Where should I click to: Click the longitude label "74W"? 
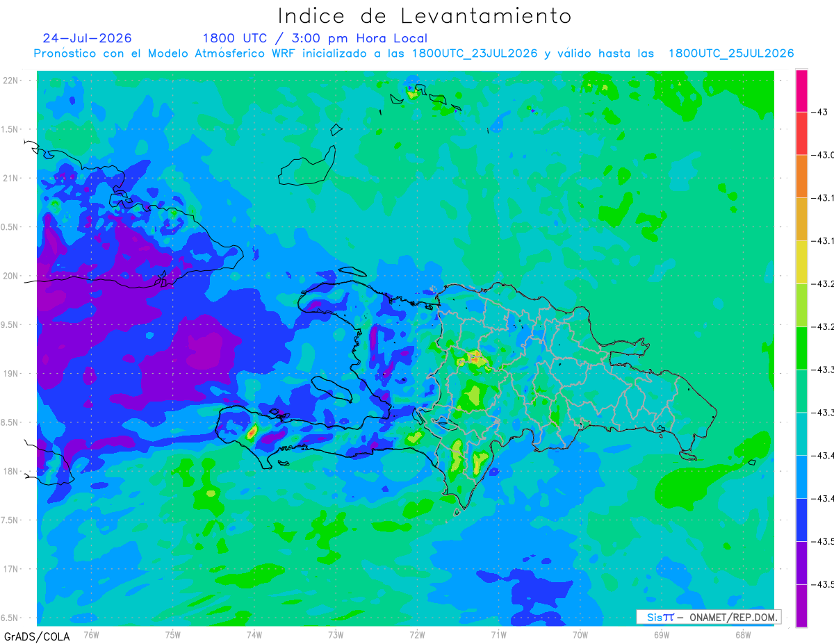(x=254, y=634)
